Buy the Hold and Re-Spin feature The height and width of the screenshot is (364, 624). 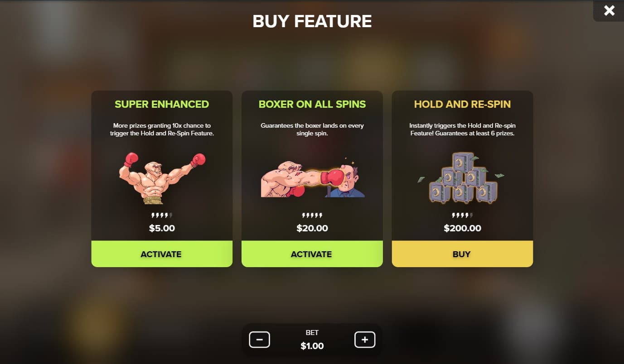[x=462, y=254]
